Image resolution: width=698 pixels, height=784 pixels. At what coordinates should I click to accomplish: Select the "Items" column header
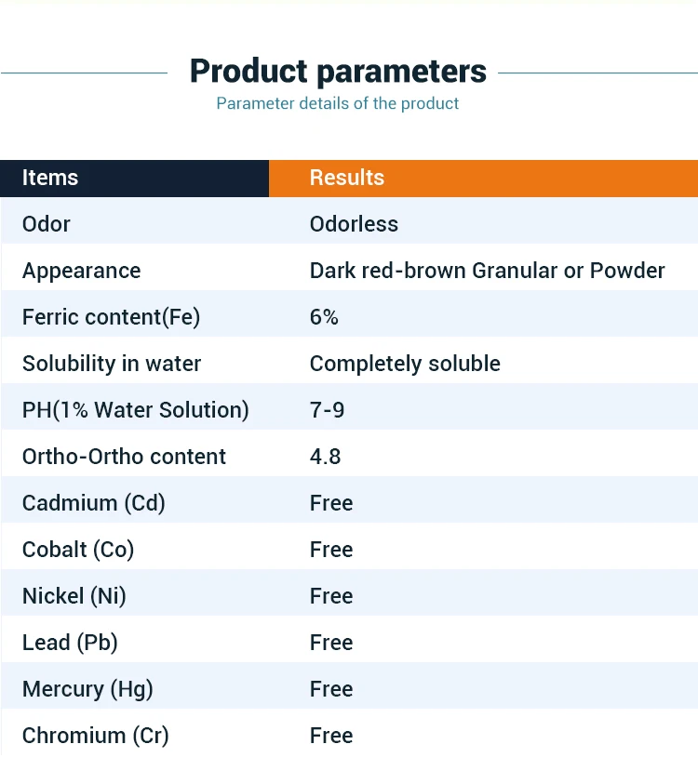(x=50, y=178)
